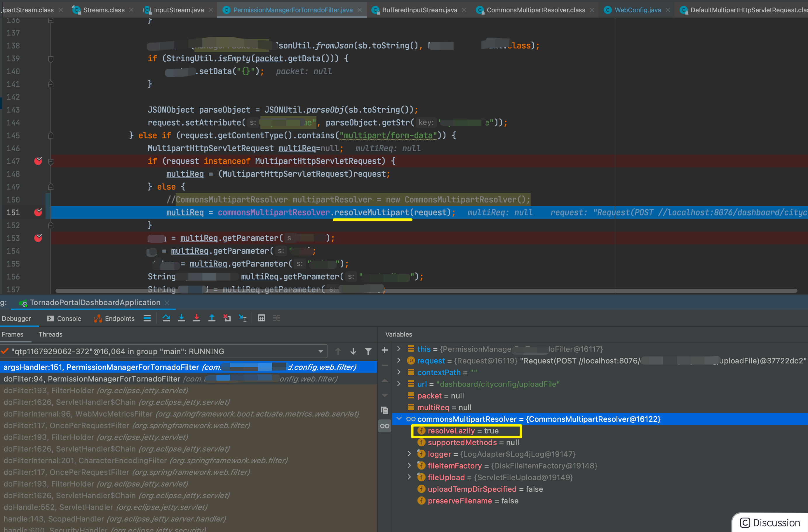Image resolution: width=808 pixels, height=532 pixels.
Task: Expand the logger field node
Action: click(x=409, y=454)
